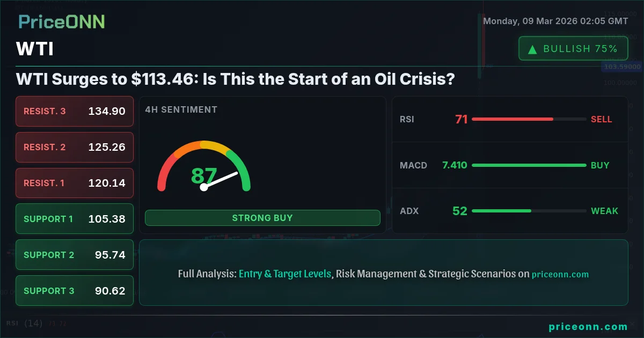
Task: Open the Entry & Target Levels link
Action: [285, 274]
